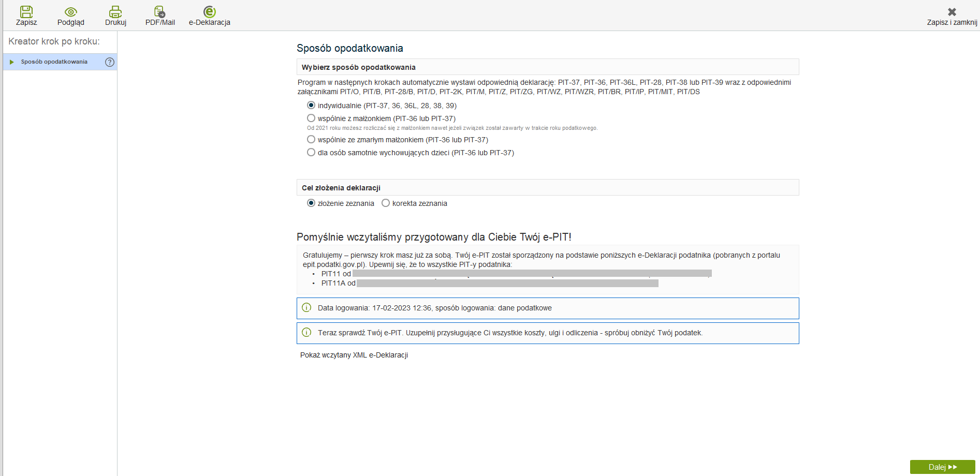Click the Wybierz sposób opodatkowania section header

[x=358, y=67]
